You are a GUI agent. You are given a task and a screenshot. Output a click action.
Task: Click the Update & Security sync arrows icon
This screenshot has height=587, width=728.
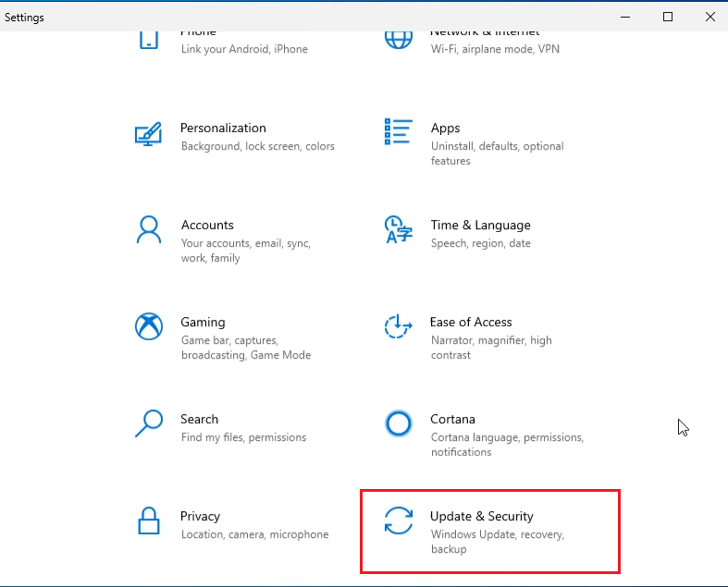pyautogui.click(x=399, y=520)
